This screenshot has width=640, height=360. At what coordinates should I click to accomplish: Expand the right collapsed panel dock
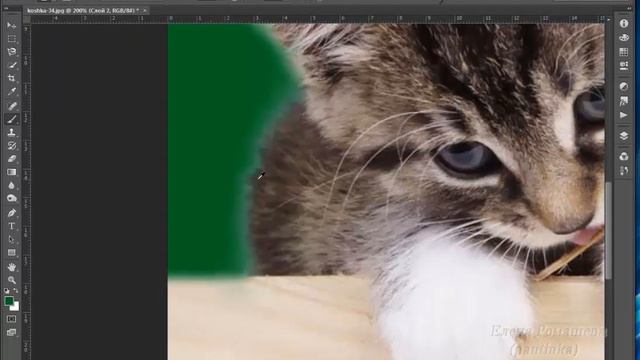[x=629, y=8]
